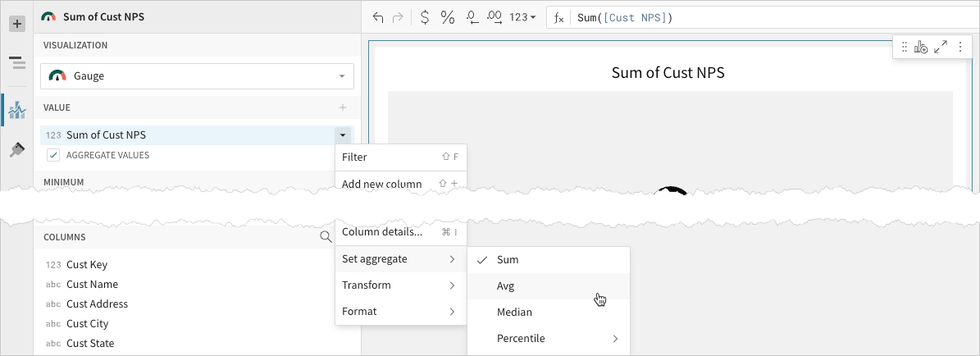This screenshot has height=356, width=980.
Task: Click the increase decimal places icon
Action: (x=495, y=17)
